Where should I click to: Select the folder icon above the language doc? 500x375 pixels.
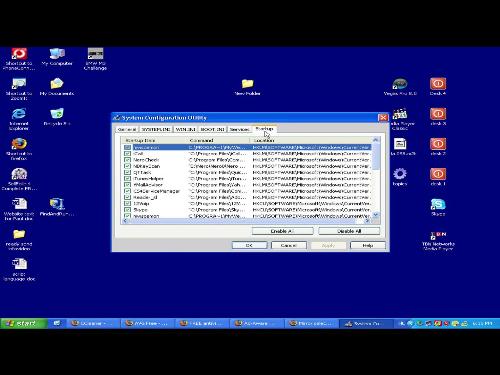point(19,239)
